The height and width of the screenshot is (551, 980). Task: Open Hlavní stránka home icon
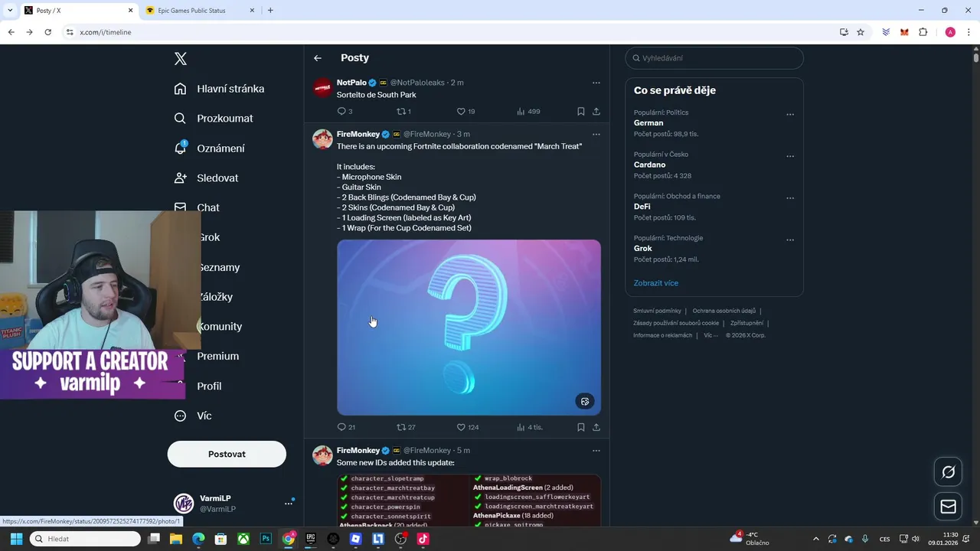[180, 89]
